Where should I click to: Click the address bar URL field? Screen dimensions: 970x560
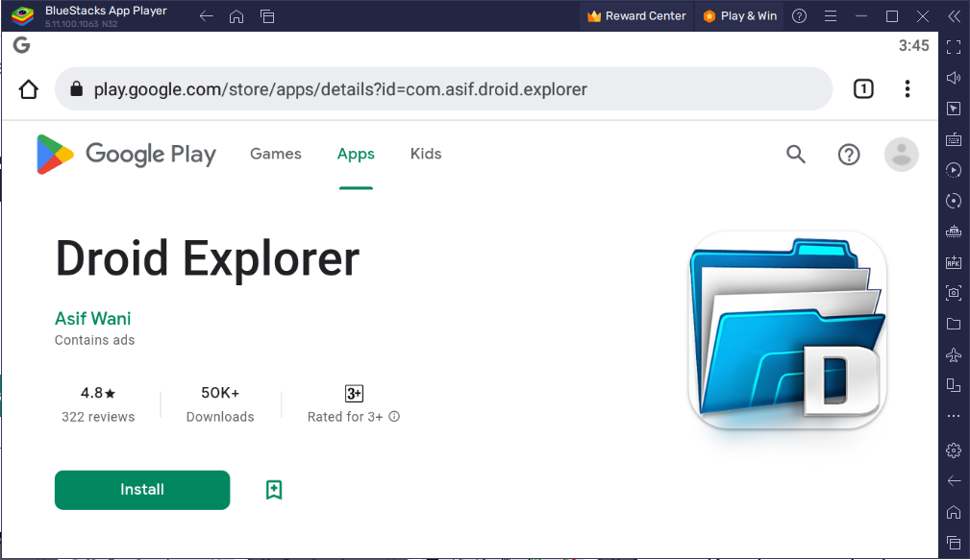[x=443, y=89]
